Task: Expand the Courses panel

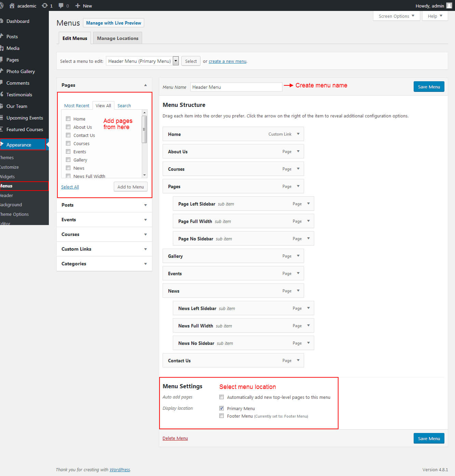Action: coord(146,234)
